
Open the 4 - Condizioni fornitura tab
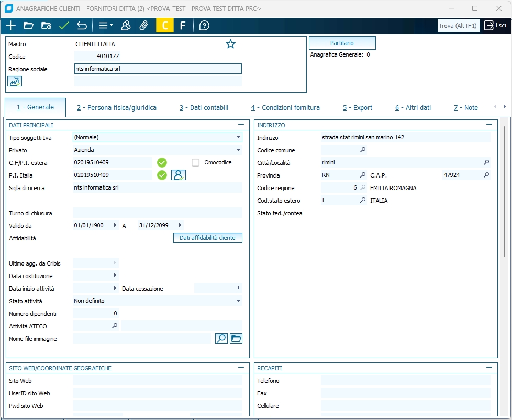(285, 108)
